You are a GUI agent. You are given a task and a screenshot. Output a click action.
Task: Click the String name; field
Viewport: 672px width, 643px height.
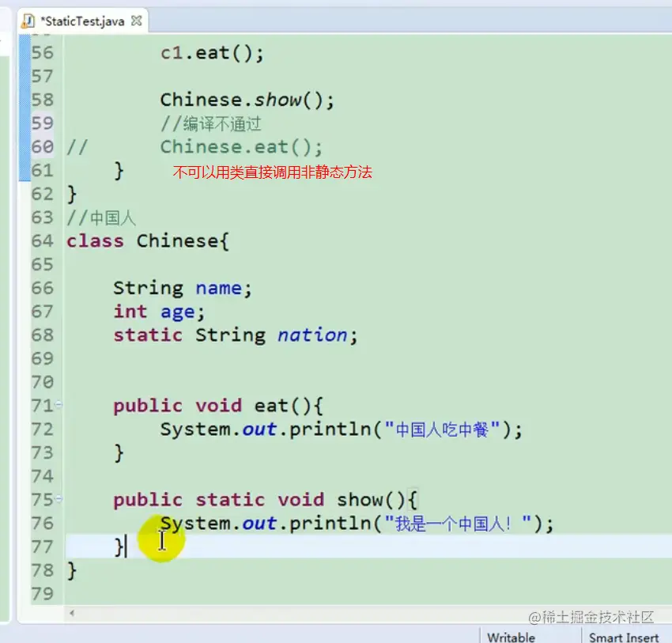click(183, 288)
